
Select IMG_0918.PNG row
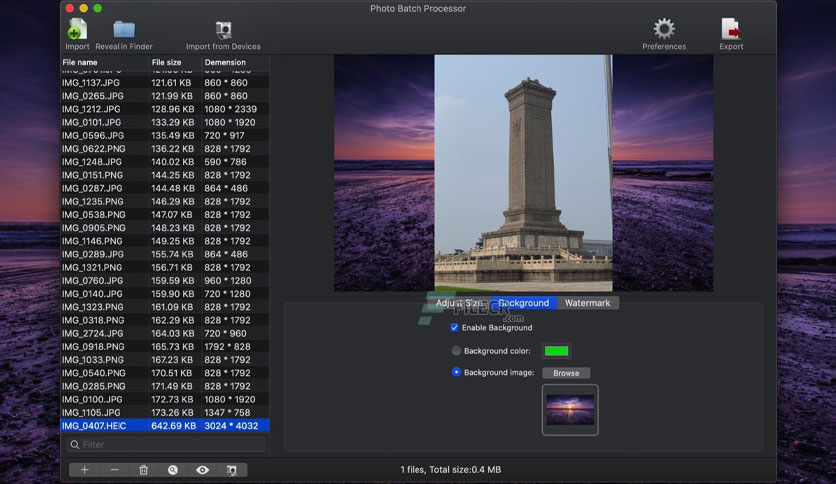165,346
